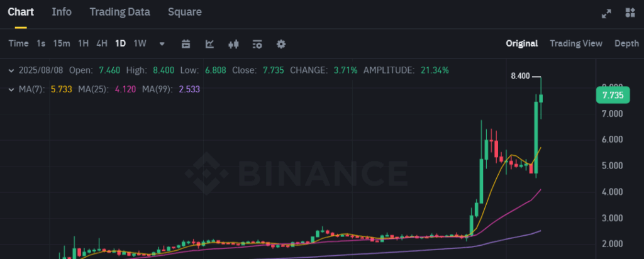644x259 pixels.
Task: Expand more time intervals dropdown arrow
Action: (x=162, y=44)
